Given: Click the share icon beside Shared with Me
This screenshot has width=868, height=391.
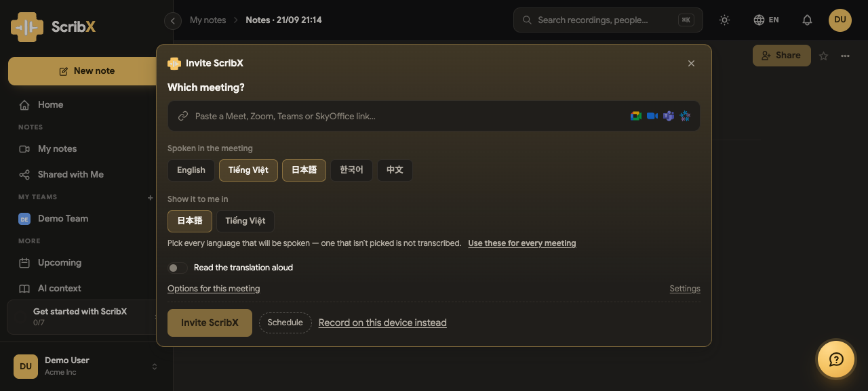Looking at the screenshot, I should [x=24, y=175].
